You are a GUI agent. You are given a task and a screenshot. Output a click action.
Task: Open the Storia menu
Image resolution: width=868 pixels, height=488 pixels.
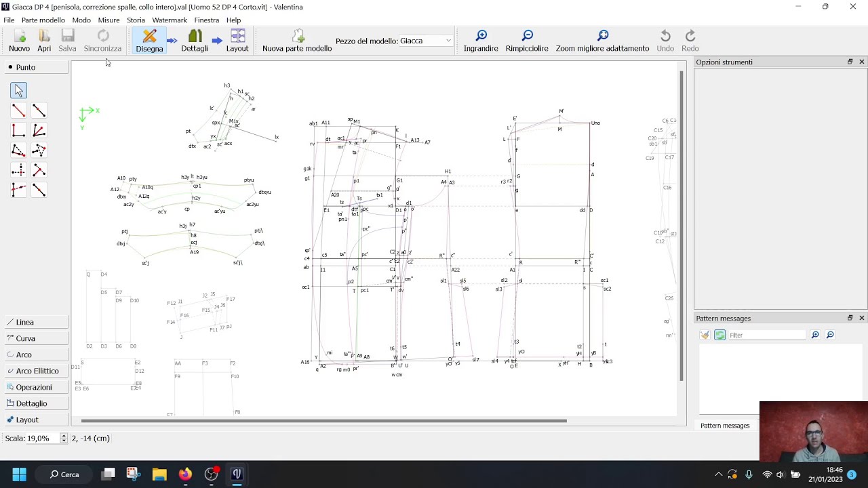coord(136,20)
